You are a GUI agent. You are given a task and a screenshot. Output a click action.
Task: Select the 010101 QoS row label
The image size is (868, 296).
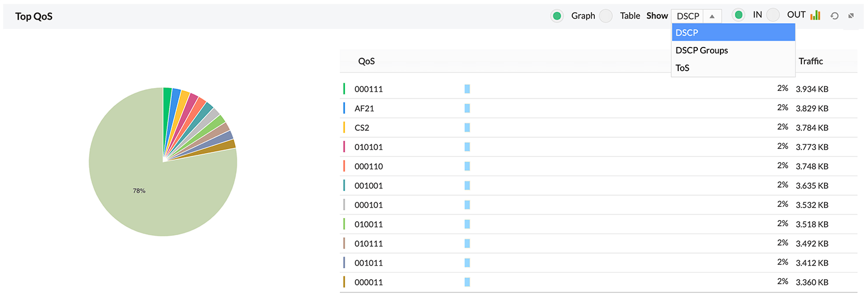point(369,147)
